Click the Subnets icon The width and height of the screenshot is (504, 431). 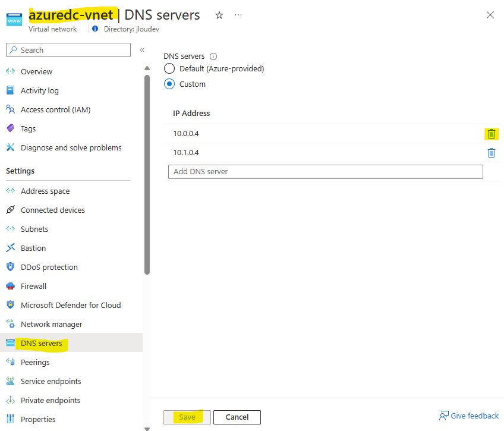click(10, 228)
